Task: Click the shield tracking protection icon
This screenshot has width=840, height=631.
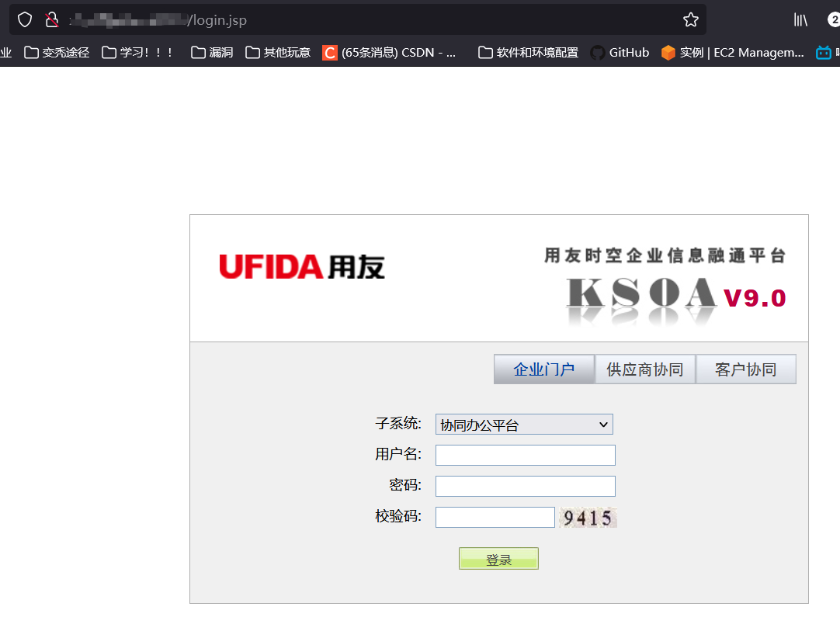Action: point(25,19)
